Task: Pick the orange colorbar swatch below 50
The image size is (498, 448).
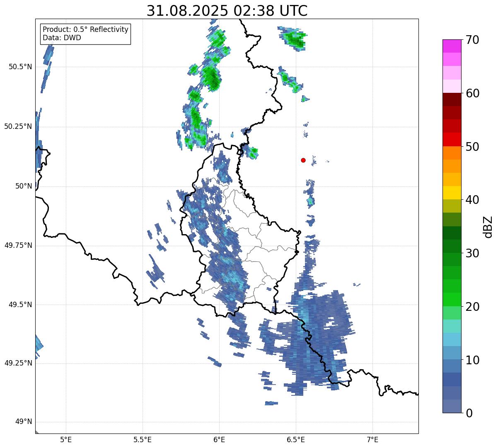Action: (x=452, y=153)
